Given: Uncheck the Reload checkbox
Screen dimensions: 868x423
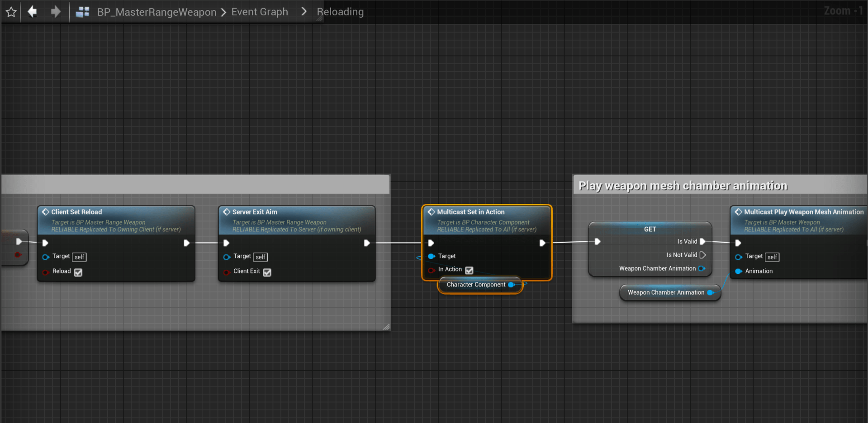Looking at the screenshot, I should (78, 272).
